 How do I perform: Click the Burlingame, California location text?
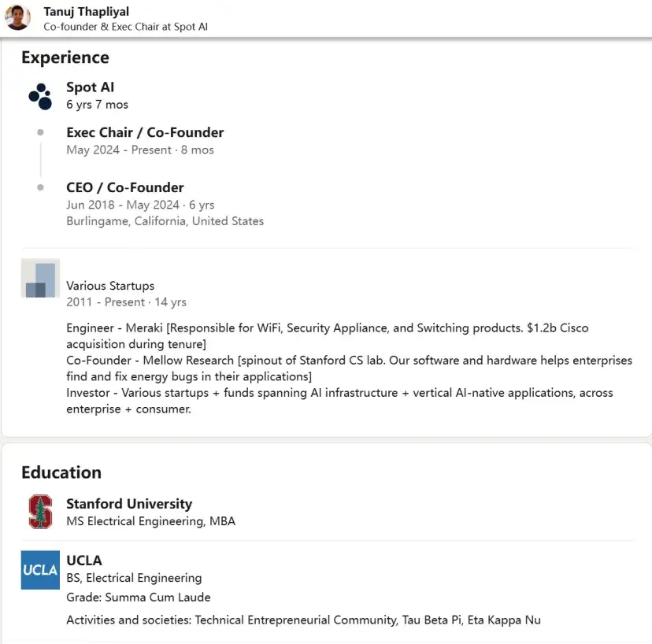click(x=165, y=220)
